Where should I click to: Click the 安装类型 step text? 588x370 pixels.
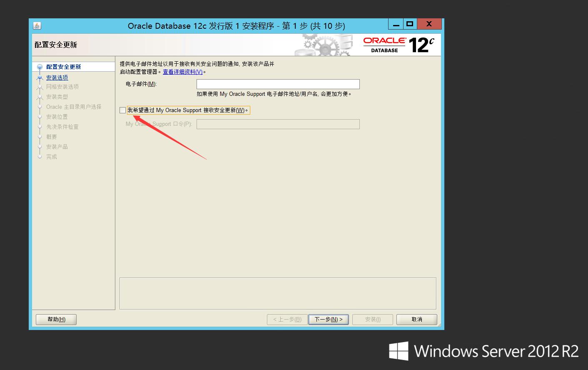(57, 97)
